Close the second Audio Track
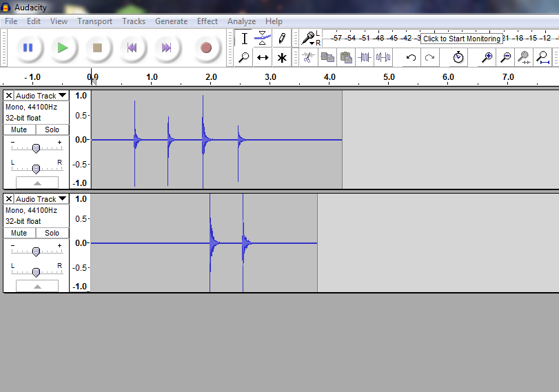This screenshot has height=392, width=559. tap(9, 199)
